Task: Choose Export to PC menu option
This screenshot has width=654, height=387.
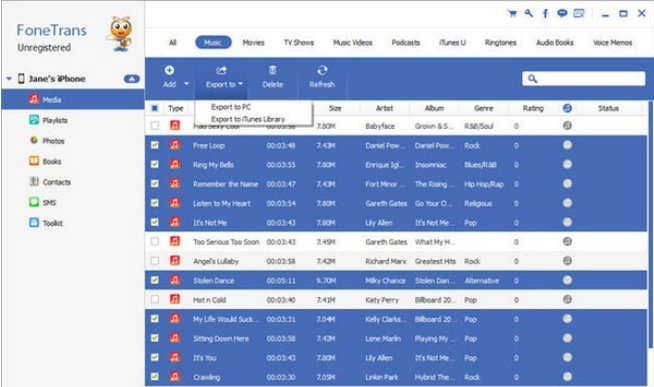Action: pyautogui.click(x=231, y=107)
